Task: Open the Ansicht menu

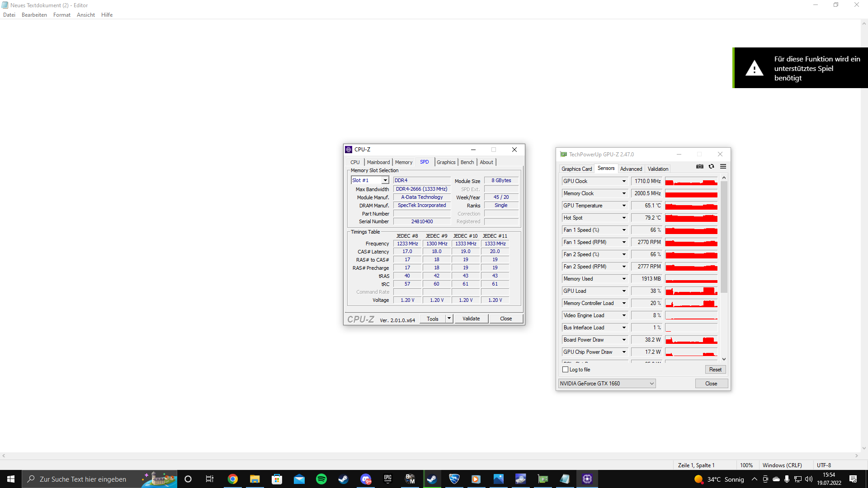Action: click(x=86, y=15)
